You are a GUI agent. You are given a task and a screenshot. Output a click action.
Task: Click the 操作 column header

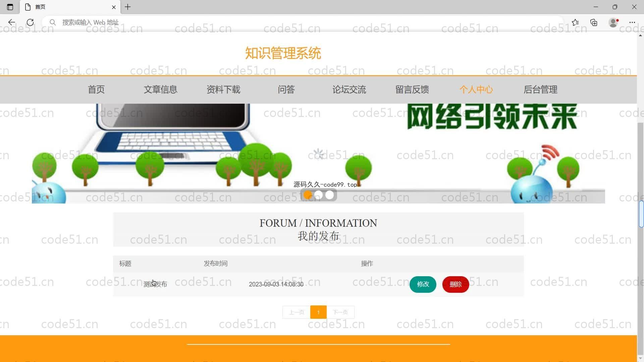(x=367, y=264)
